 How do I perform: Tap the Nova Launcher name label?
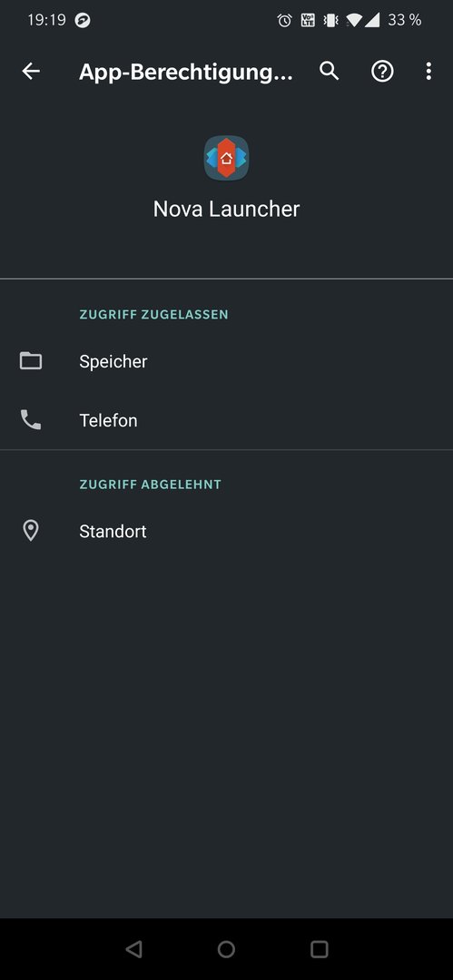[227, 209]
